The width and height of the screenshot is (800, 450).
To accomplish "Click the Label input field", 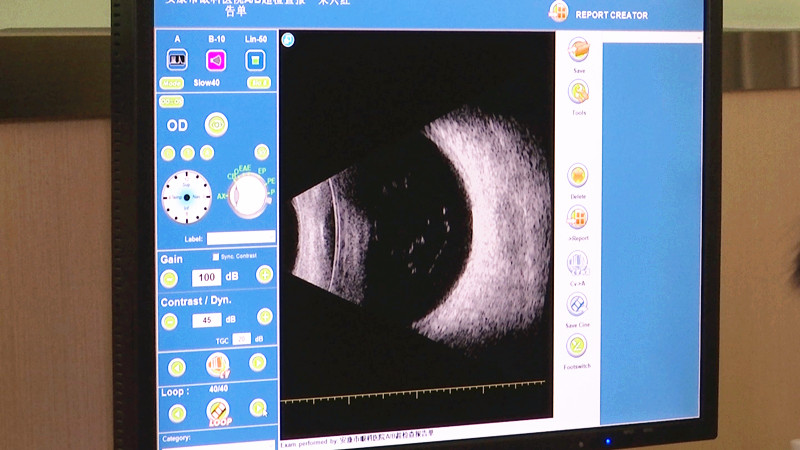I will coord(241,238).
